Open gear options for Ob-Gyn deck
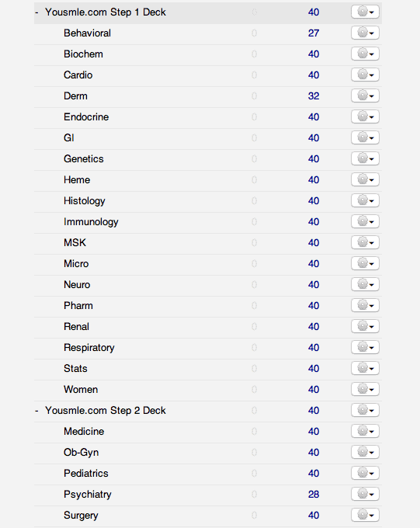Image resolution: width=420 pixels, height=528 pixels. click(x=365, y=452)
